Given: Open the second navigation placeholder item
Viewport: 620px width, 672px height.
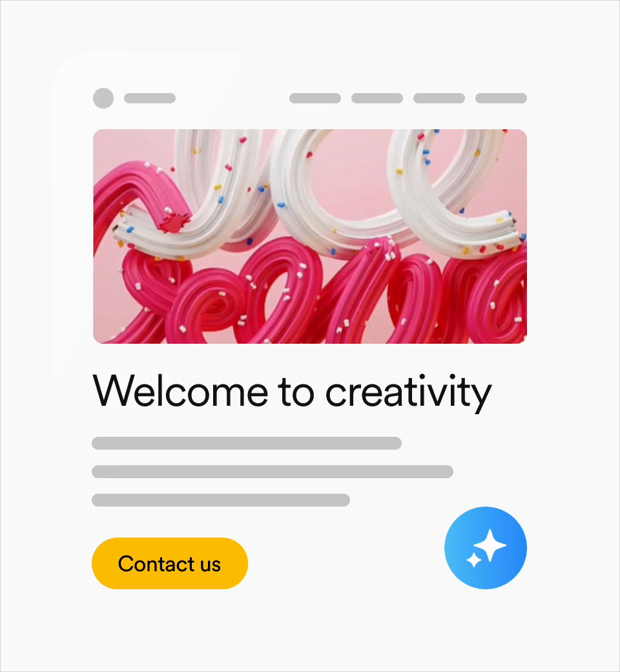Looking at the screenshot, I should tap(377, 98).
